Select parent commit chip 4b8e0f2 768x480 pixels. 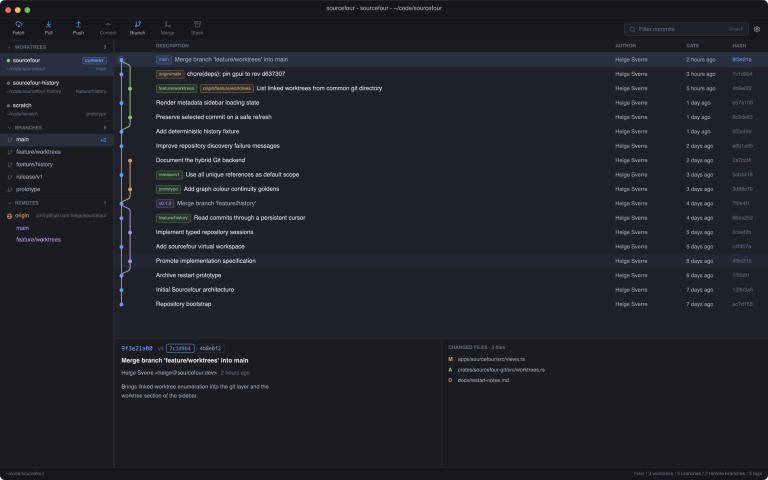pos(210,349)
